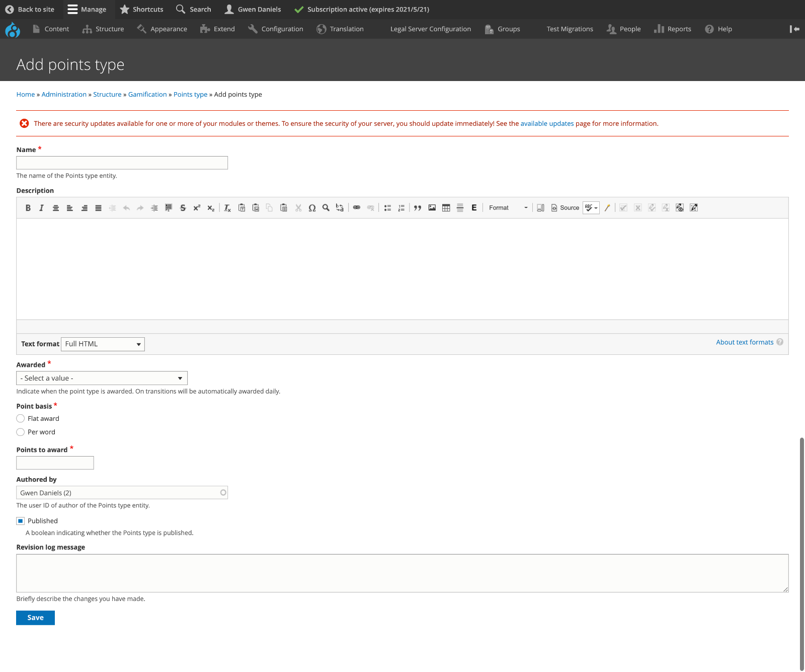Apply superscript formatting
Viewport: 805px width, 672px height.
coord(197,208)
